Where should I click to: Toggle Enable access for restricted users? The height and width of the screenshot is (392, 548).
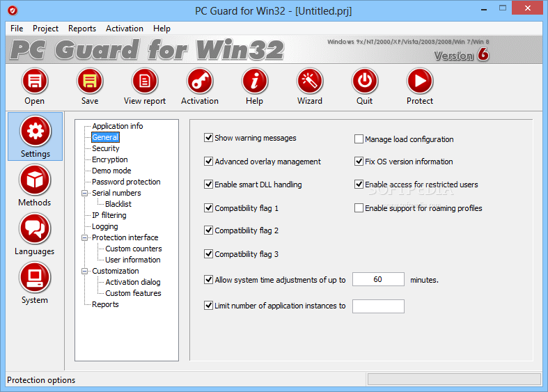coord(359,184)
